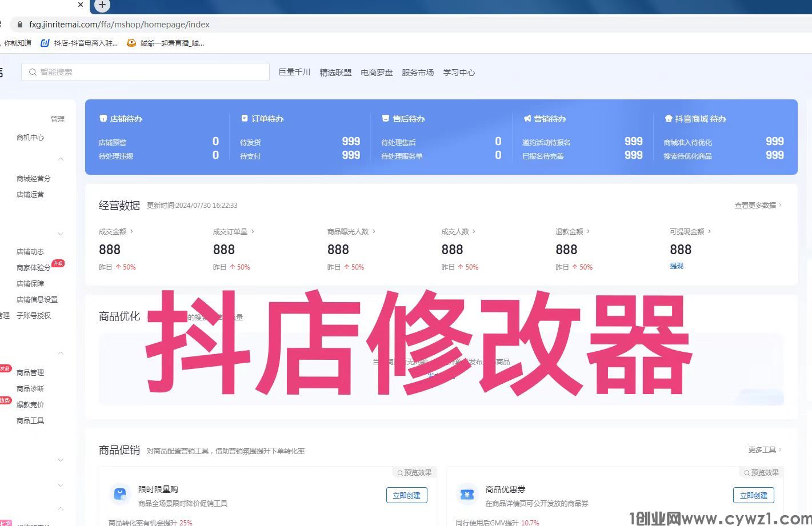Click the padlock icon in the address bar
Viewport: 812px width, 526px height.
(19, 25)
